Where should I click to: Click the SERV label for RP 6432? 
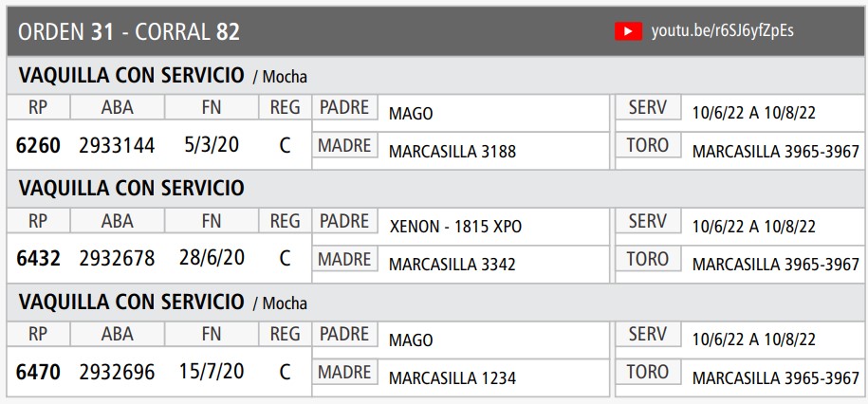(648, 222)
